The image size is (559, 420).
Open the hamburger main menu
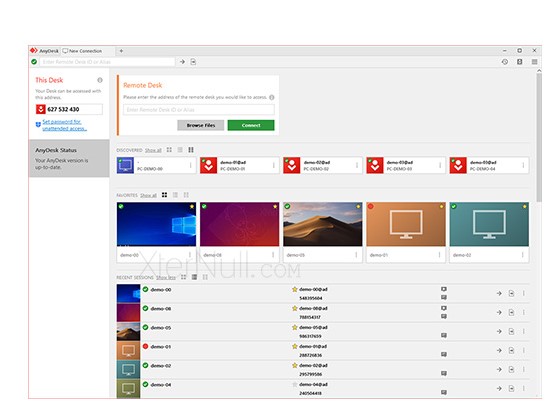coord(534,62)
